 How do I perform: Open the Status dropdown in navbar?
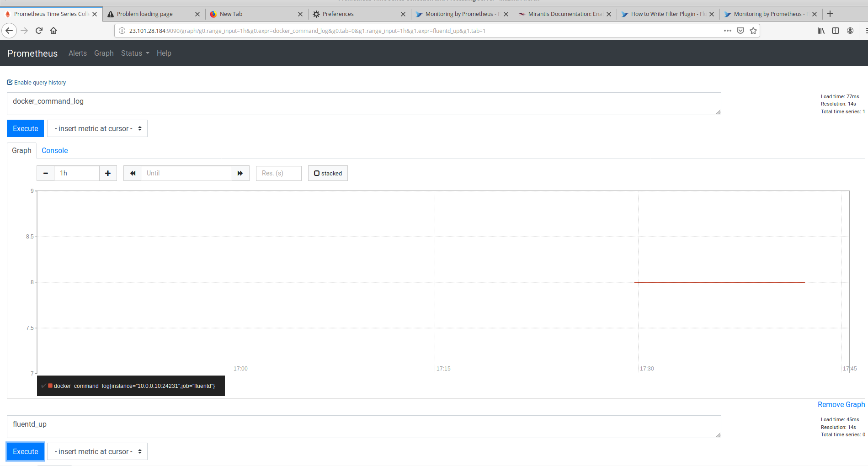point(135,53)
